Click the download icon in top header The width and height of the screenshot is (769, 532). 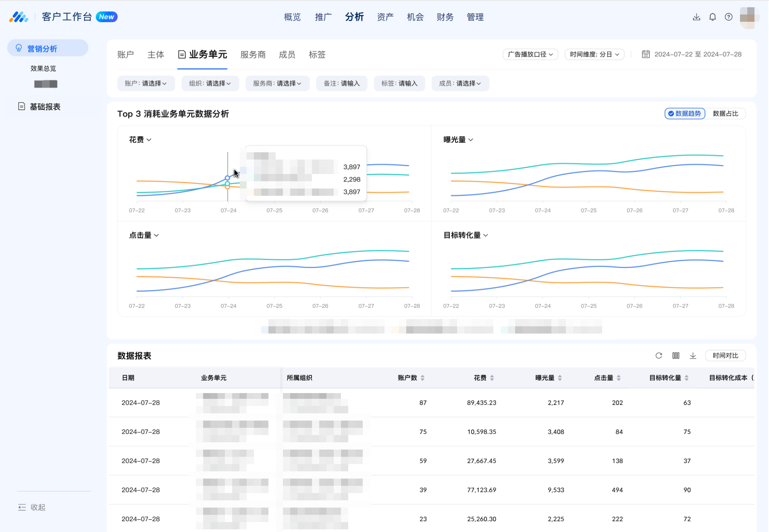pyautogui.click(x=696, y=17)
